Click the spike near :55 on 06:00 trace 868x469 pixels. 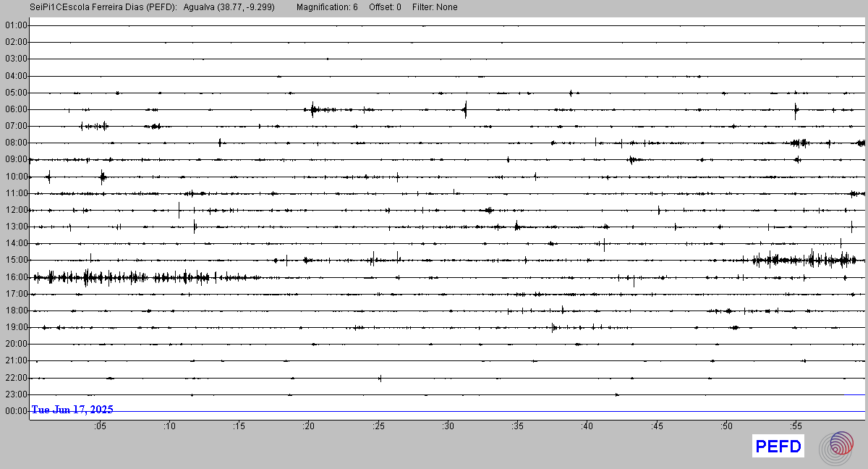pyautogui.click(x=796, y=110)
